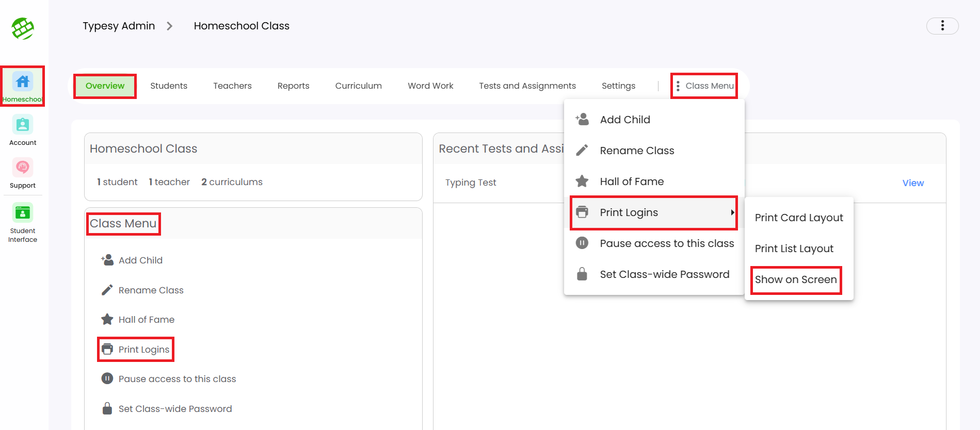Expand the Print Logins submenu arrow
The image size is (980, 430).
point(732,212)
